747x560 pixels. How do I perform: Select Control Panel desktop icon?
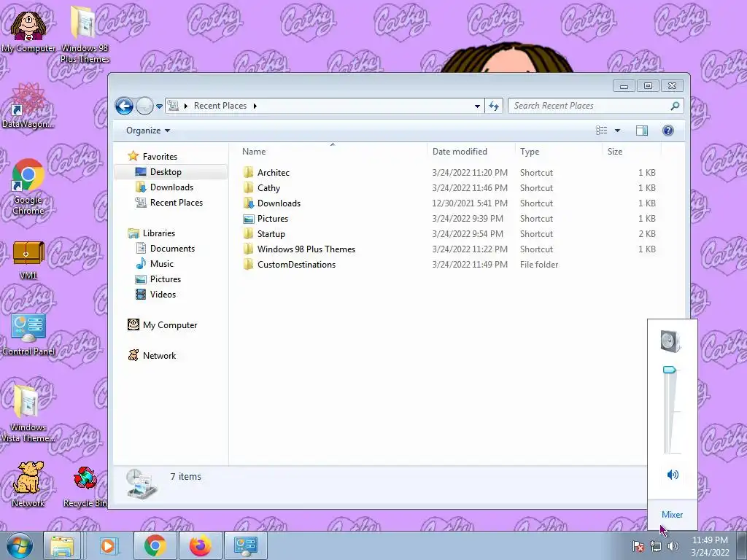28,335
